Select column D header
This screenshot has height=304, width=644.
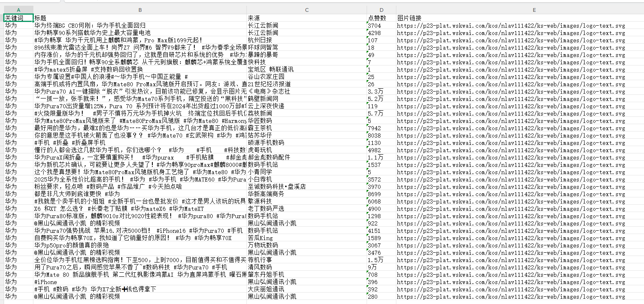coord(381,10)
